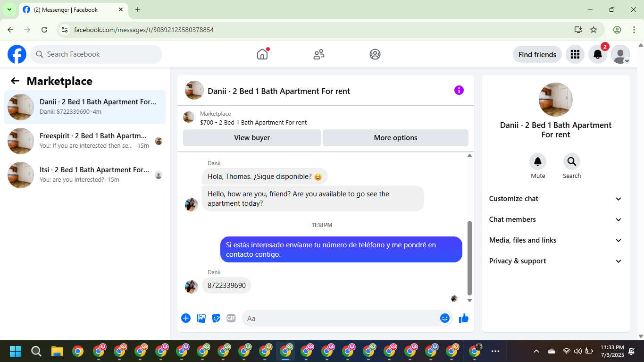Open the Freespirit conversation
This screenshot has height=362, width=644.
coord(85,141)
